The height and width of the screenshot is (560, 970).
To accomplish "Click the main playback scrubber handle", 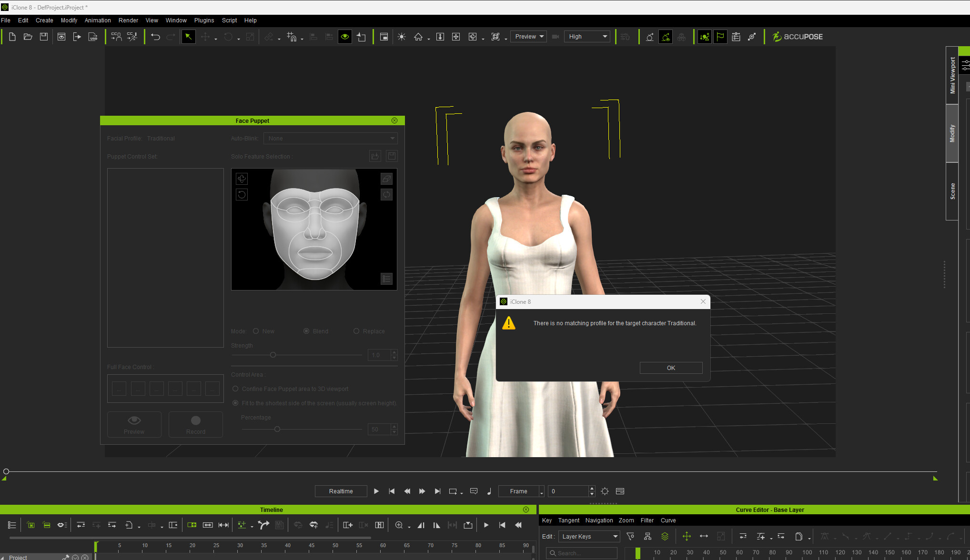I will pyautogui.click(x=6, y=471).
